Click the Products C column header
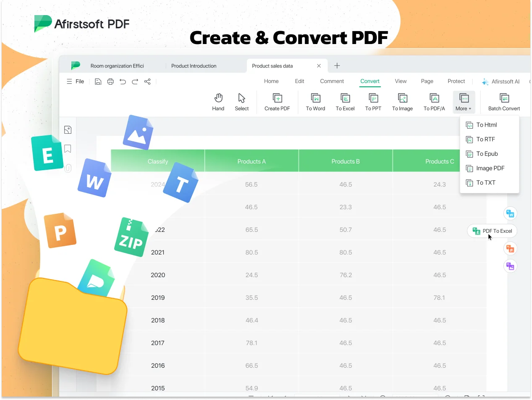 pos(440,161)
